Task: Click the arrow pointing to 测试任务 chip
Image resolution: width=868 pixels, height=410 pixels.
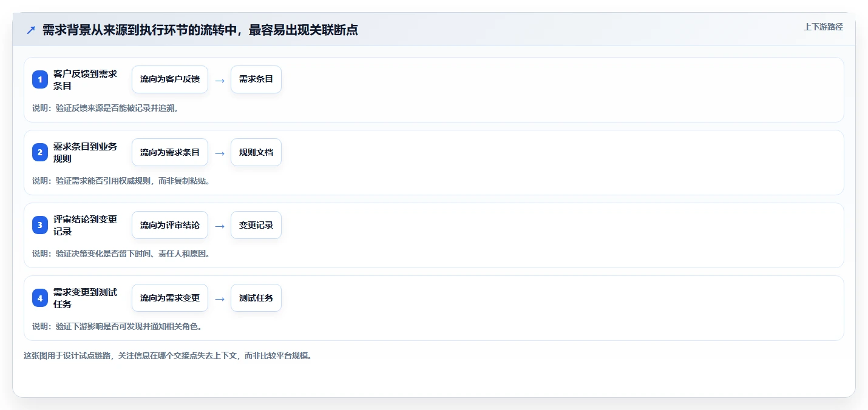Action: pos(220,298)
